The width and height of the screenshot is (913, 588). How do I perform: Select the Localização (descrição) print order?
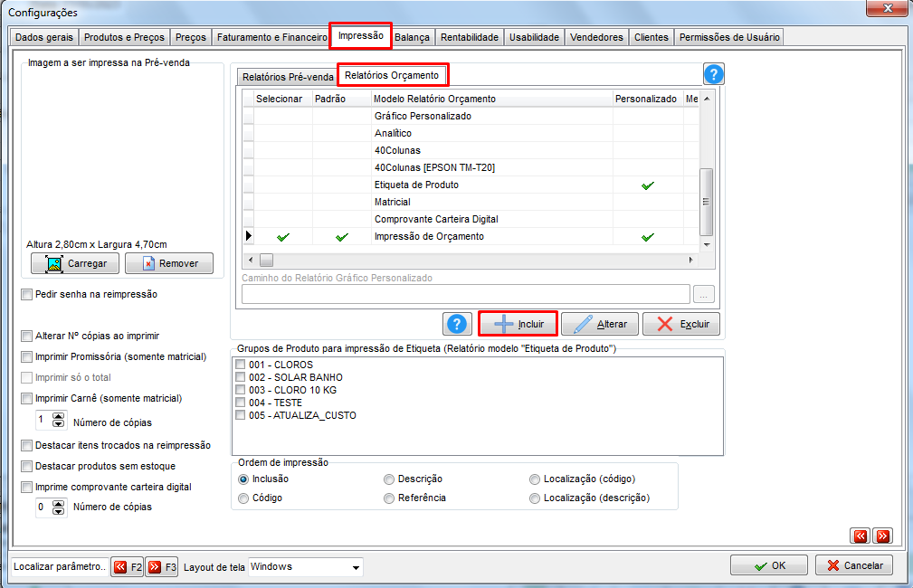(535, 498)
